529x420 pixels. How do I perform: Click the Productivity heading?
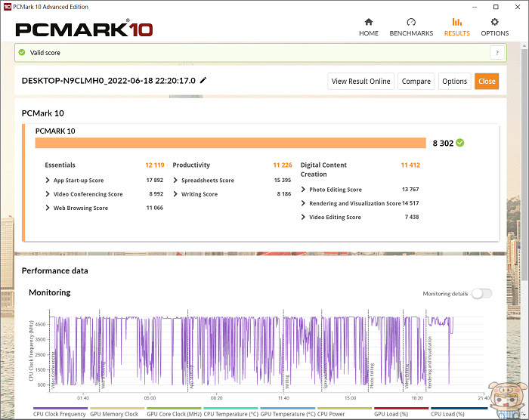(191, 165)
